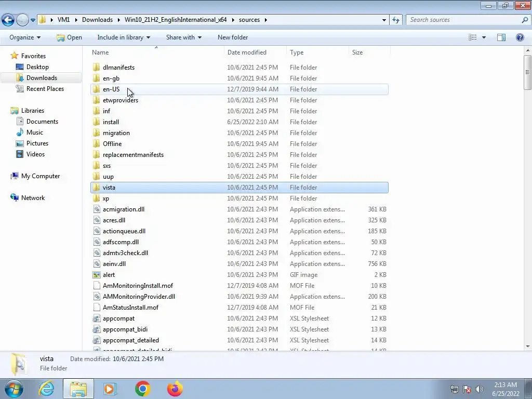532x399 pixels.
Task: Select the replacementmanifests folder icon
Action: tap(96, 155)
